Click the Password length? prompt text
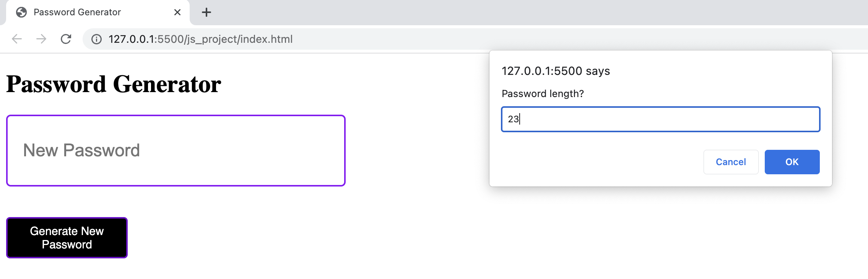This screenshot has height=279, width=868. 543,94
